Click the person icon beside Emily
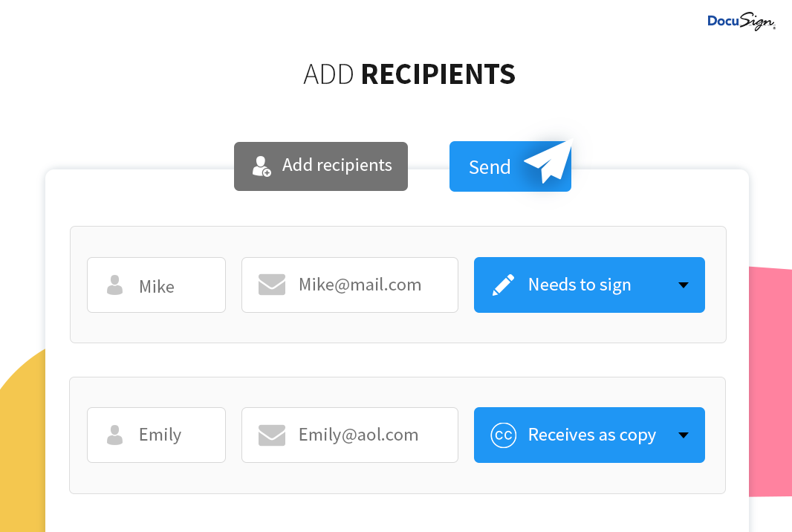Screen dimensions: 792x532 [x=114, y=435]
